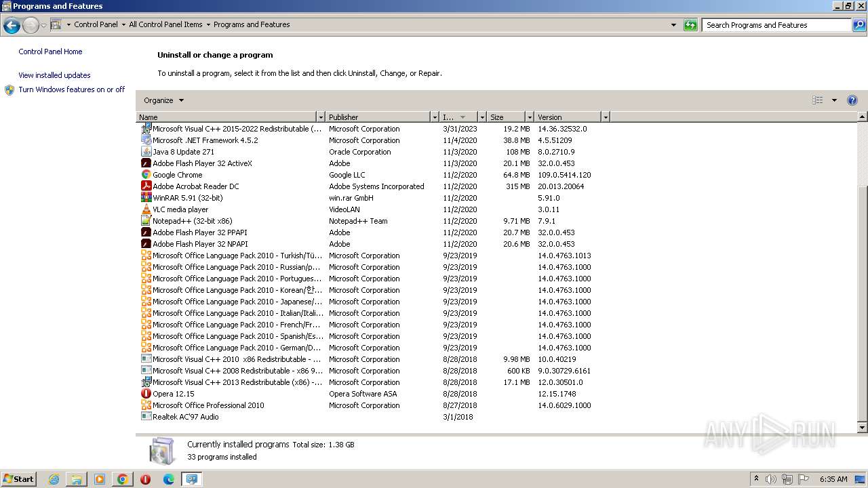Click the Notepad++ program icon
The width and height of the screenshot is (868, 488).
point(146,221)
